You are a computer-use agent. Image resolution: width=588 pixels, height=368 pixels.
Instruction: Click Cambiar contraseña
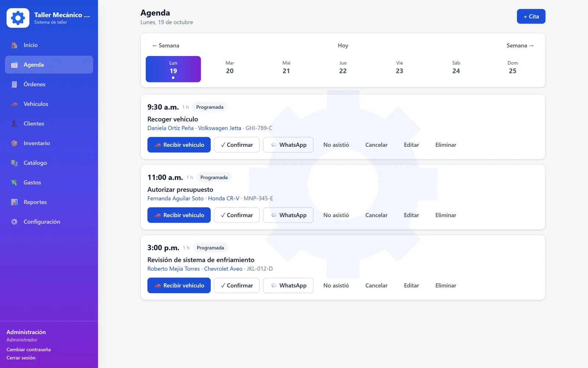coord(29,350)
